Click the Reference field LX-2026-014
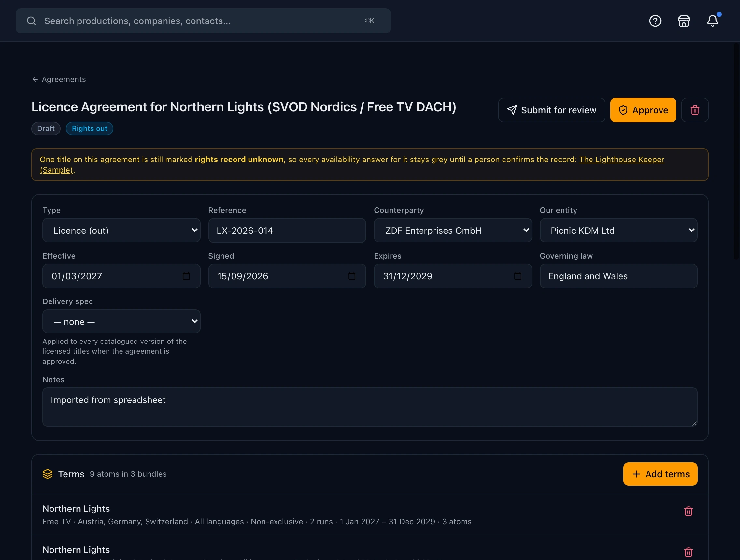740x560 pixels. coord(287,231)
